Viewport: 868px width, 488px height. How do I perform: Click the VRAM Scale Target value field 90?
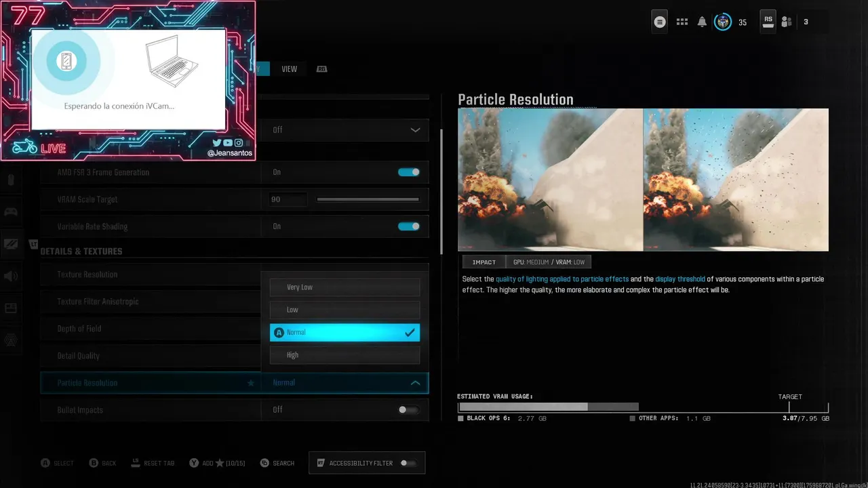tap(288, 199)
